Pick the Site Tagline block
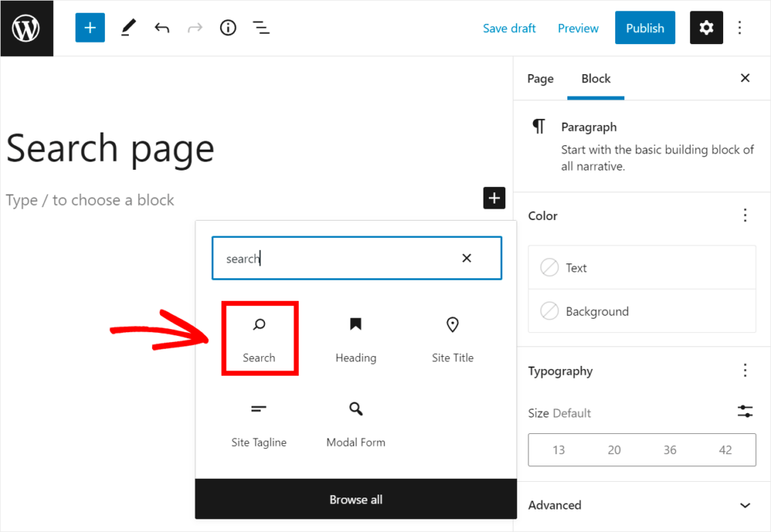The height and width of the screenshot is (532, 771). point(259,423)
